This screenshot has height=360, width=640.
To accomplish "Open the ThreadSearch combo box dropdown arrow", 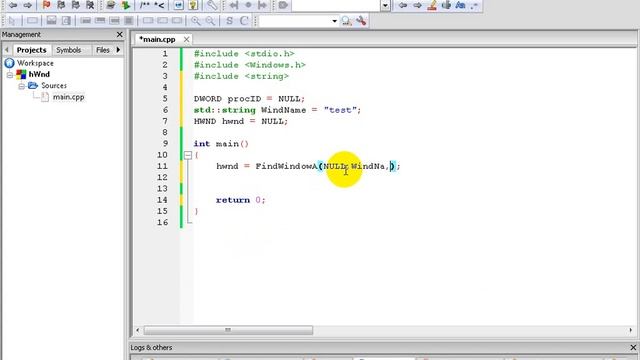I will [334, 20].
